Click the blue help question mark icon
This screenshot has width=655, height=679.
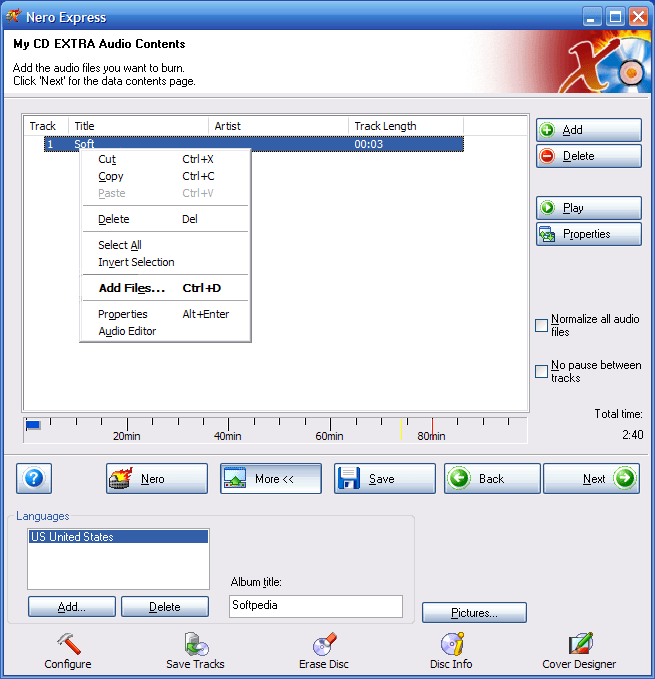point(33,478)
